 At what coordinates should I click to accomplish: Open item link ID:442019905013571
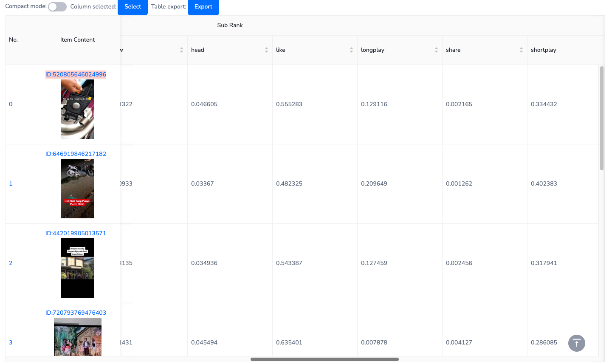76,233
